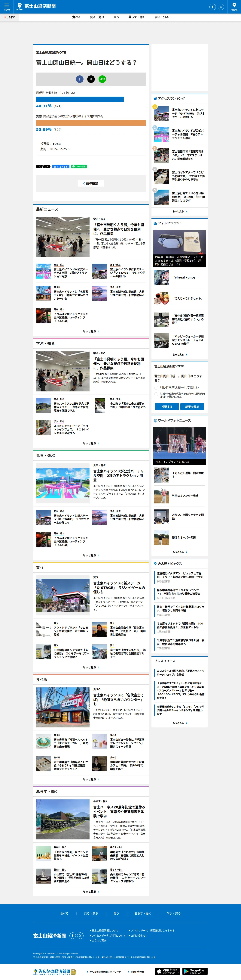The height and width of the screenshot is (980, 241).
Task: Click the App Store download badge
Action: (x=168, y=971)
